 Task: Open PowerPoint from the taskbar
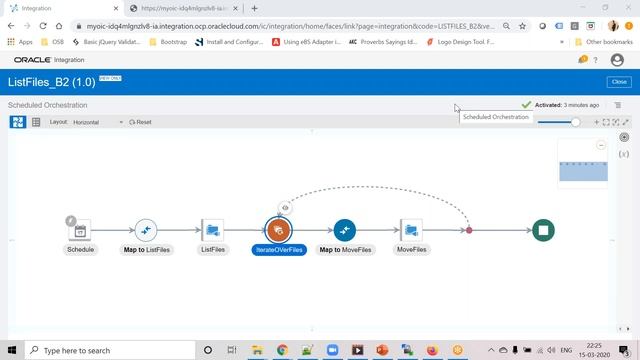(x=382, y=350)
